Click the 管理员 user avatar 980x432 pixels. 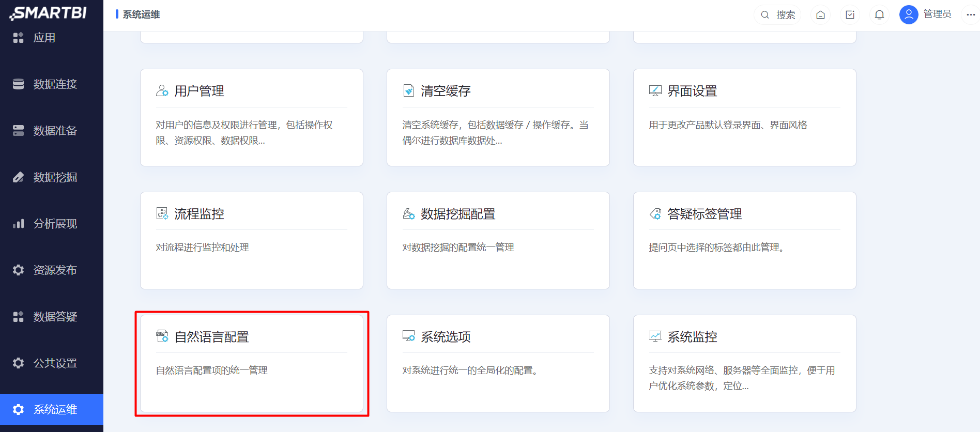(x=909, y=14)
